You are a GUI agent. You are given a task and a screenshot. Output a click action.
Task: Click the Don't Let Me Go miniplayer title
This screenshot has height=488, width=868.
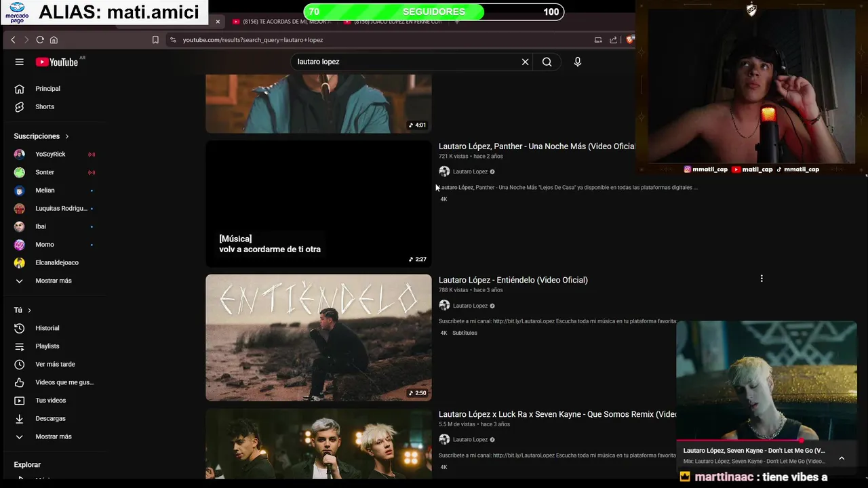[754, 450]
